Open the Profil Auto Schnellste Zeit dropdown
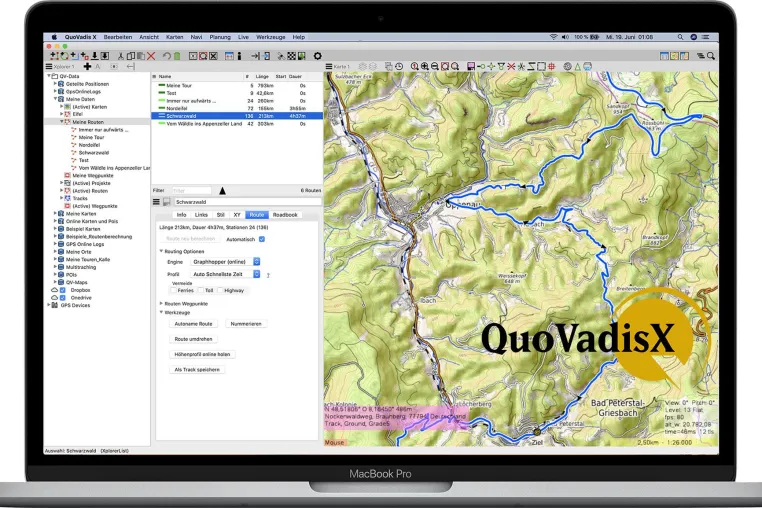762x508 pixels. coord(226,274)
